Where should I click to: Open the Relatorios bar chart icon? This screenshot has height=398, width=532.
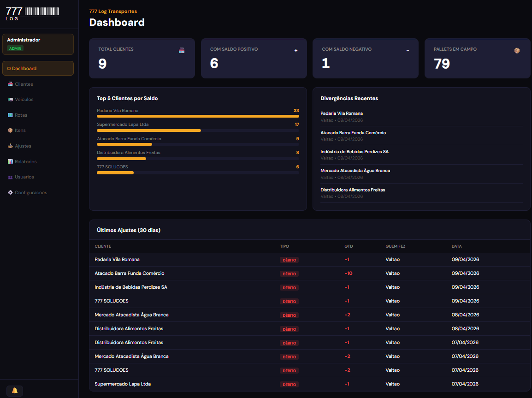(10, 161)
